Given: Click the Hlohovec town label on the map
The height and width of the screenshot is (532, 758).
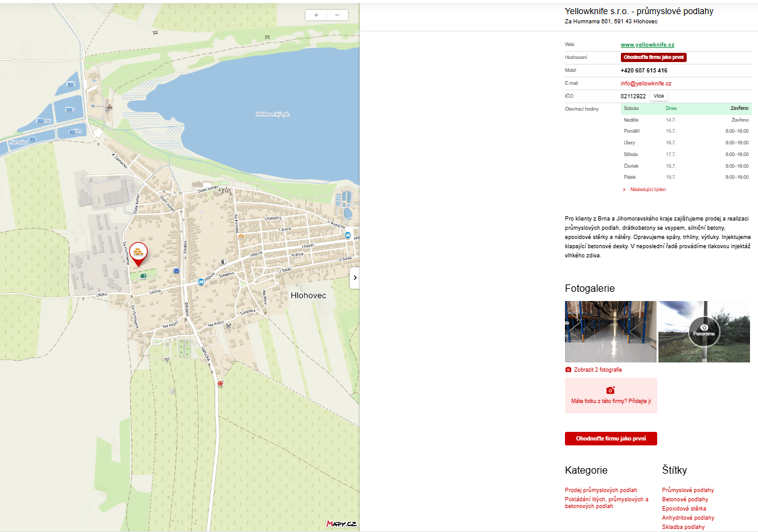Looking at the screenshot, I should 308,295.
